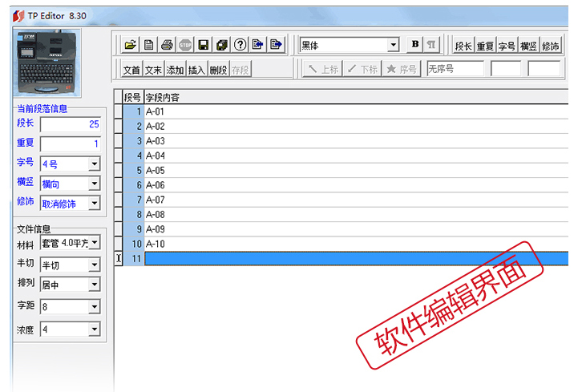
Task: Expand the 字号 size dropdown showing 4号
Action: [94, 164]
